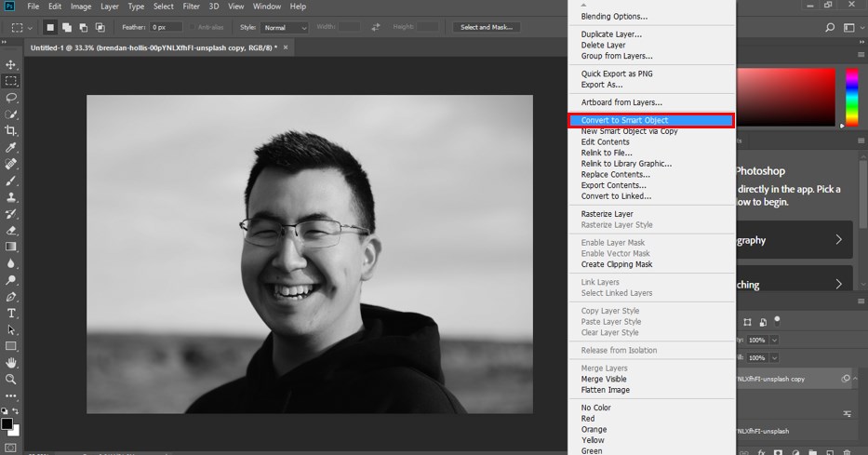Screen dimensions: 868x455
Task: Collapse smart filters on unsplash copy layer
Action: tap(855, 379)
